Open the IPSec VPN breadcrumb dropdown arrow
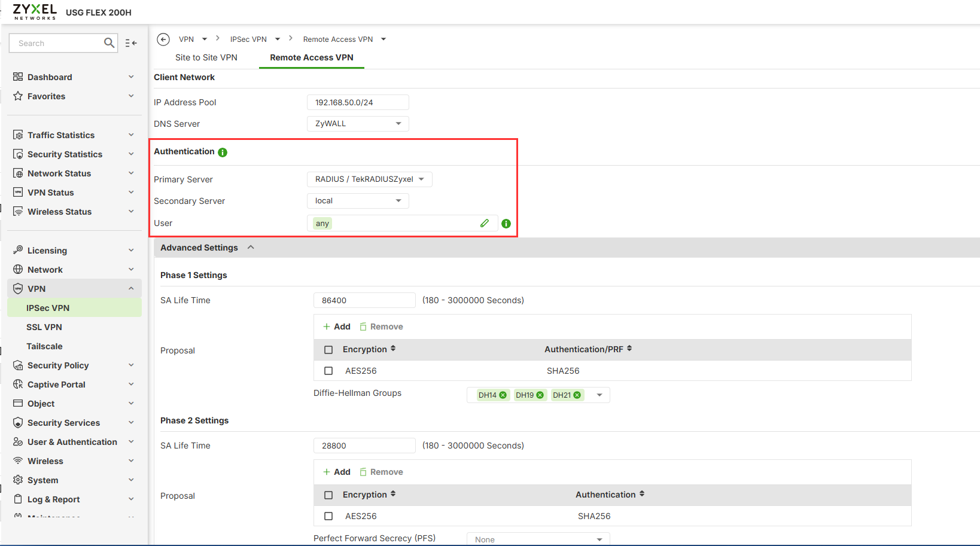 [278, 39]
